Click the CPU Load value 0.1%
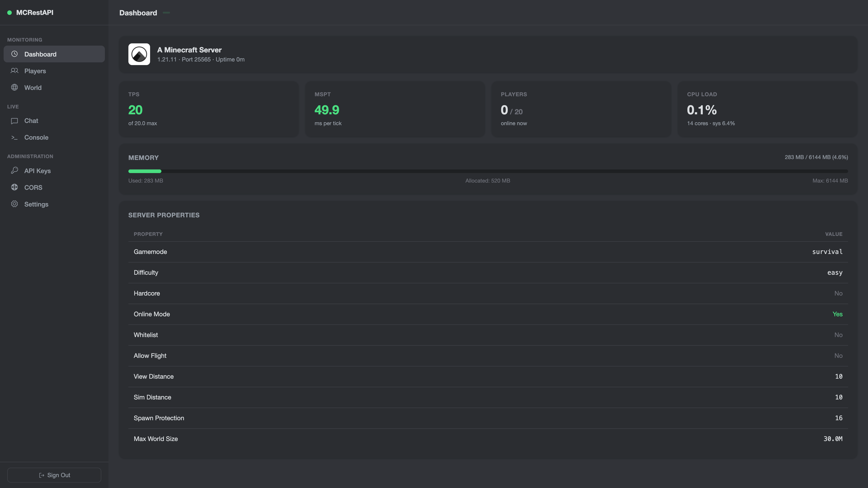This screenshot has height=488, width=868. click(x=702, y=110)
